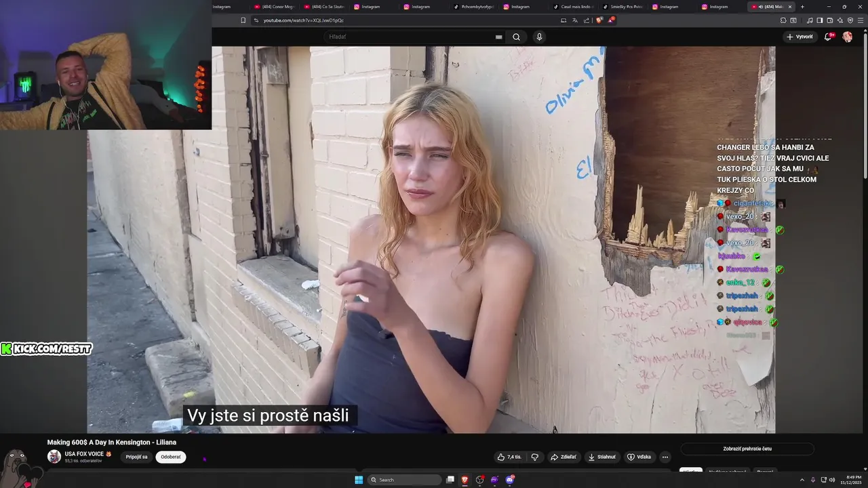Viewport: 868px width, 488px height.
Task: Click the YouTube search magnifier button
Action: coord(516,37)
